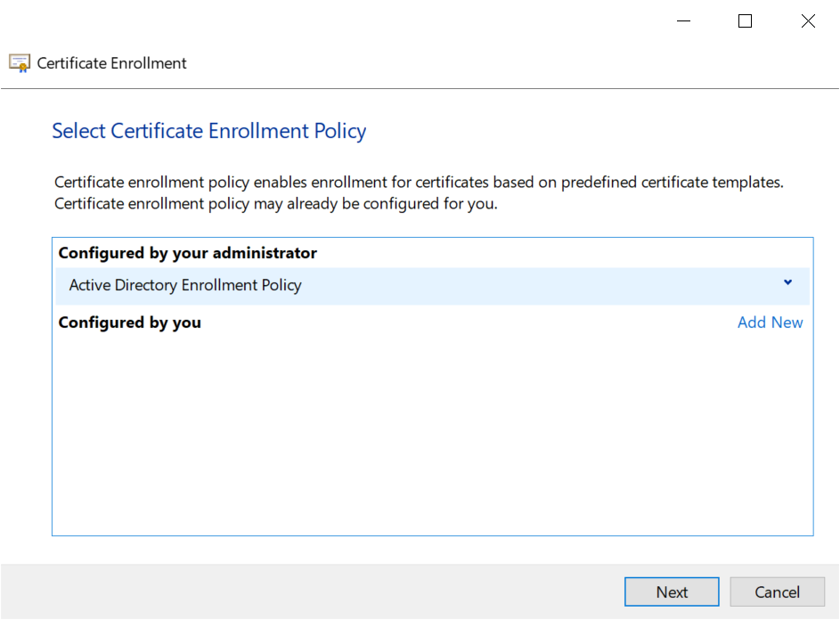
Task: Minimize the Certificate Enrollment window
Action: (x=683, y=21)
